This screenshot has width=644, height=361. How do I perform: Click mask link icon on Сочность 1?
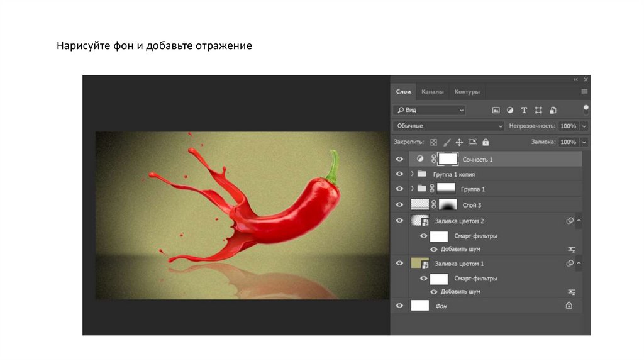[433, 159]
